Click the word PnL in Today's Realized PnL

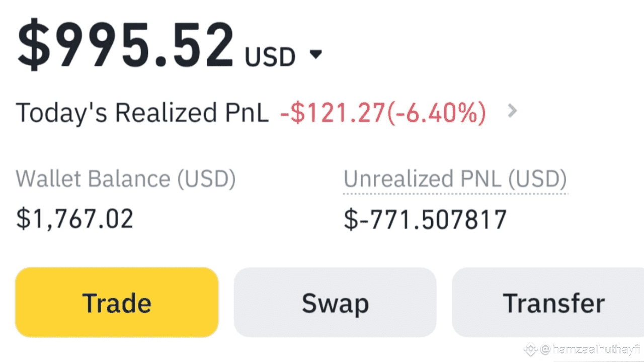click(249, 112)
